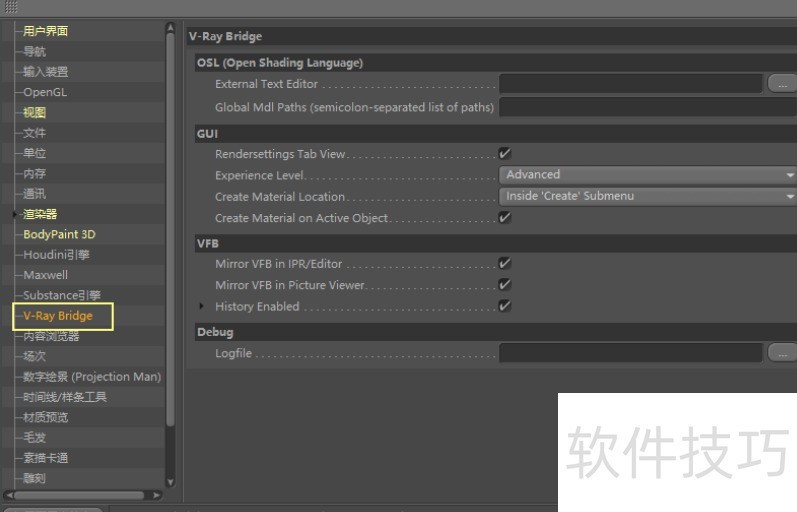Click browse button next to Logfile field
The width and height of the screenshot is (797, 512).
(x=781, y=353)
